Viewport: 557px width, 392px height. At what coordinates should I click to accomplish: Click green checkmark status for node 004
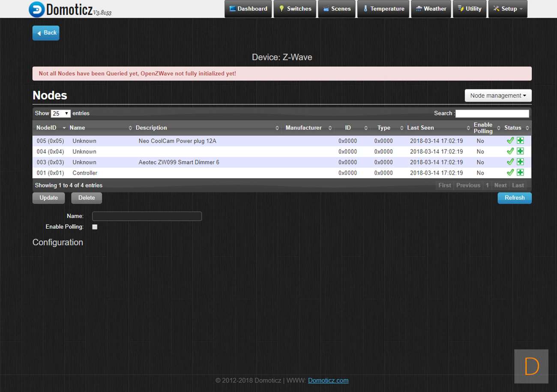510,151
